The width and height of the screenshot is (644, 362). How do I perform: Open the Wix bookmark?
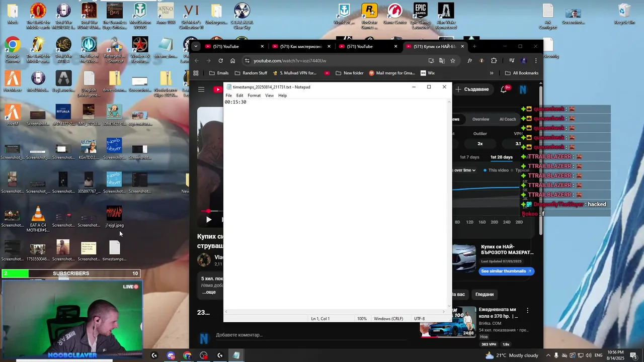click(428, 73)
